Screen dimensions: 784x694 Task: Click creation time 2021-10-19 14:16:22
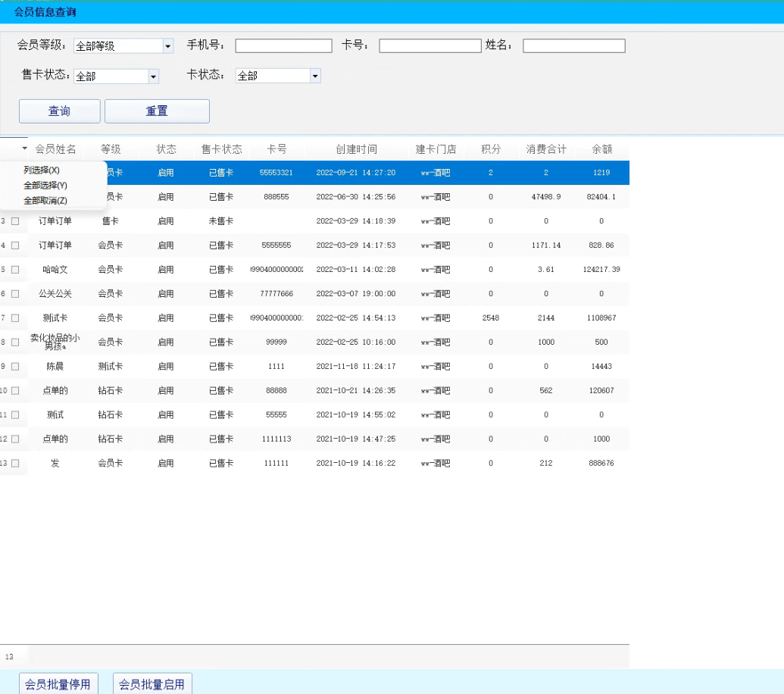click(x=355, y=464)
